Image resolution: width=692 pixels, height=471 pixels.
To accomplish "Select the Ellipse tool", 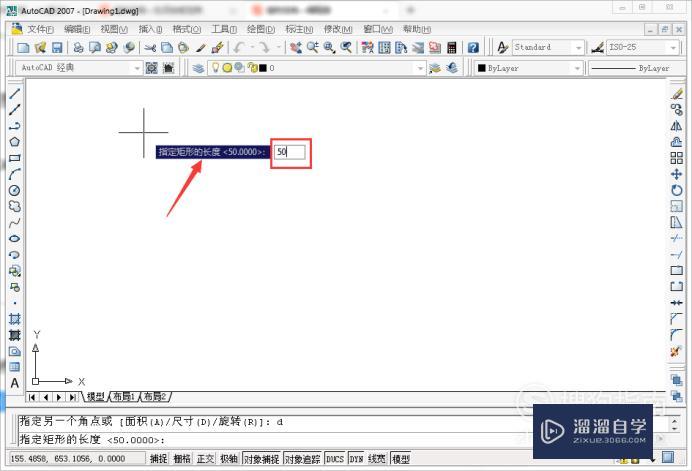I will (15, 239).
